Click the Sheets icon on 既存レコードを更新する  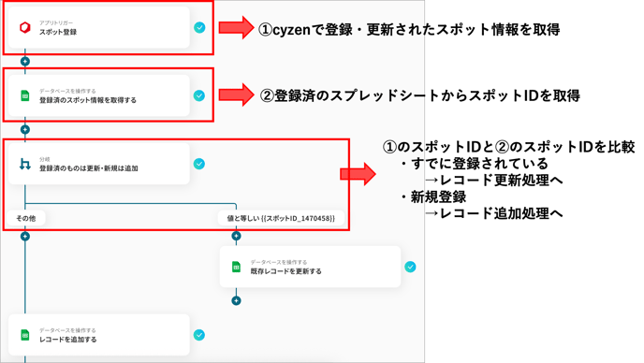pyautogui.click(x=236, y=267)
